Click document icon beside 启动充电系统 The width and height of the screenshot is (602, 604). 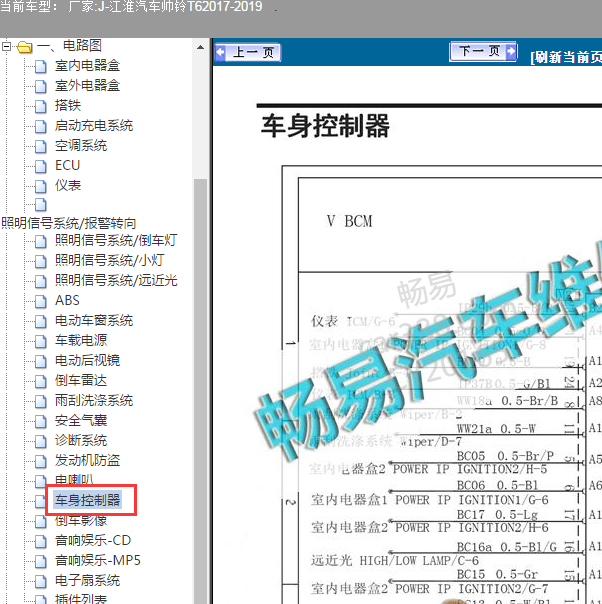pos(41,126)
